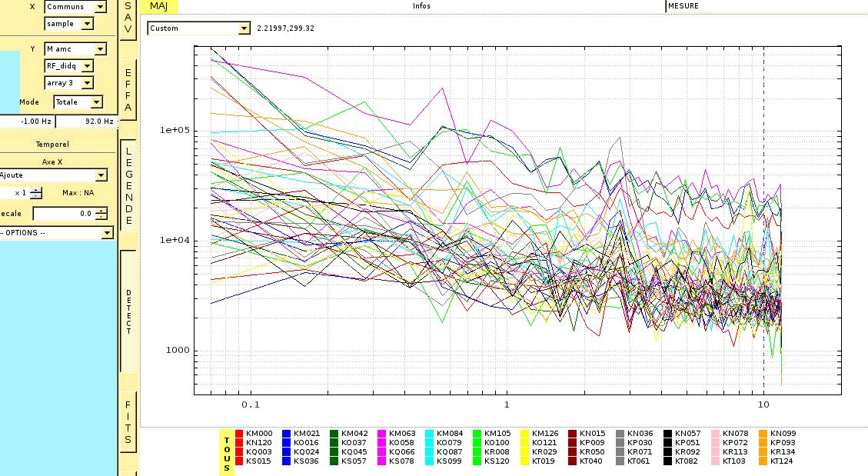Toggle the KT019 yellow legend swatch
Viewport: 868px width, 476px height.
[x=525, y=461]
